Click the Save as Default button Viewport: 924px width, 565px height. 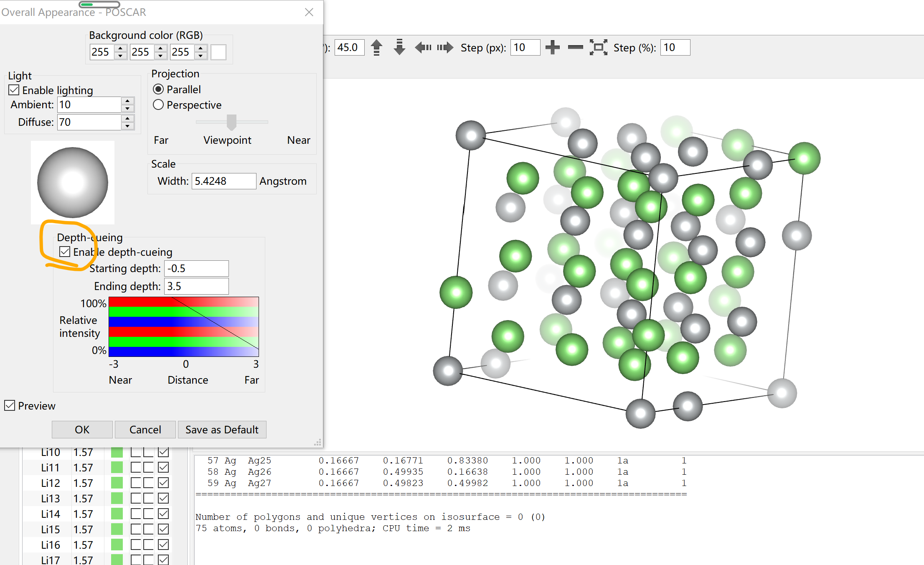pyautogui.click(x=222, y=429)
